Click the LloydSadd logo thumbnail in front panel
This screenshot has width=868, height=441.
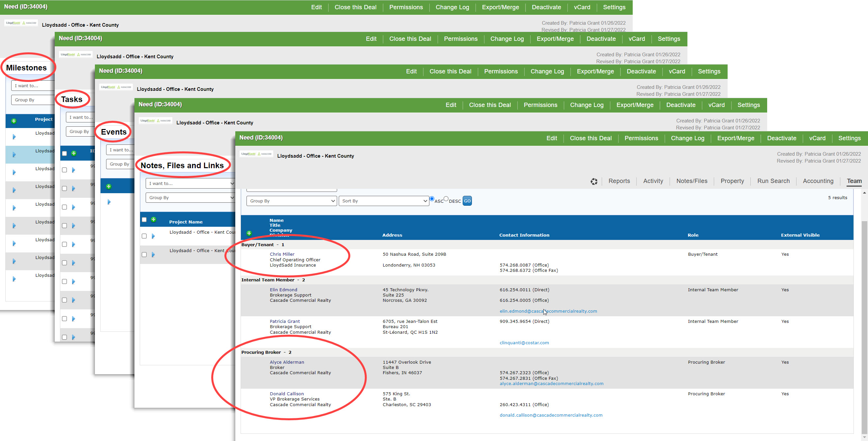pyautogui.click(x=256, y=154)
